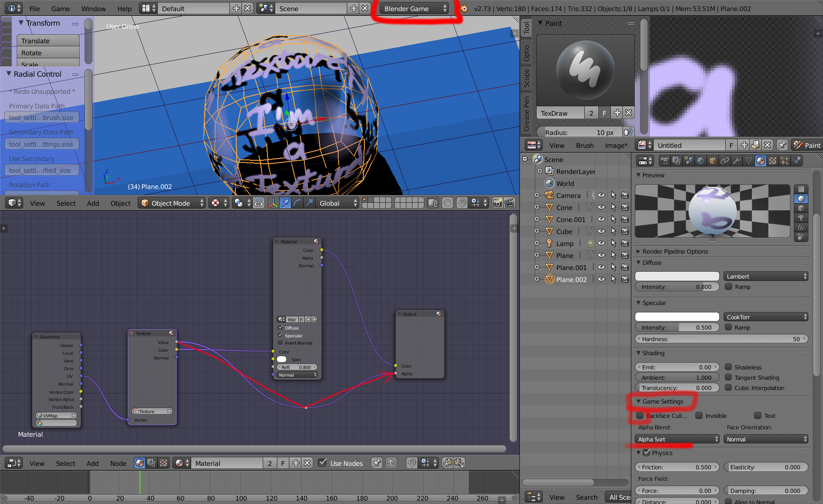Open the Window menu
The image size is (823, 504).
pyautogui.click(x=93, y=9)
